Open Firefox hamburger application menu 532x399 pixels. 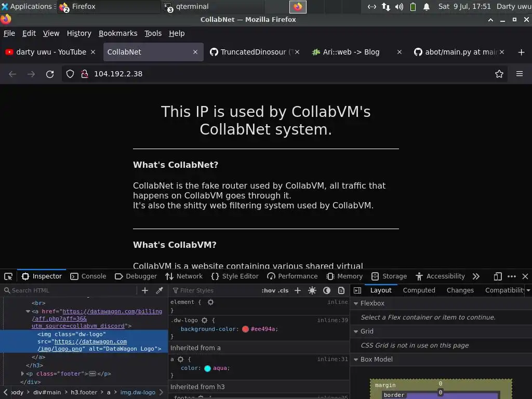point(519,74)
